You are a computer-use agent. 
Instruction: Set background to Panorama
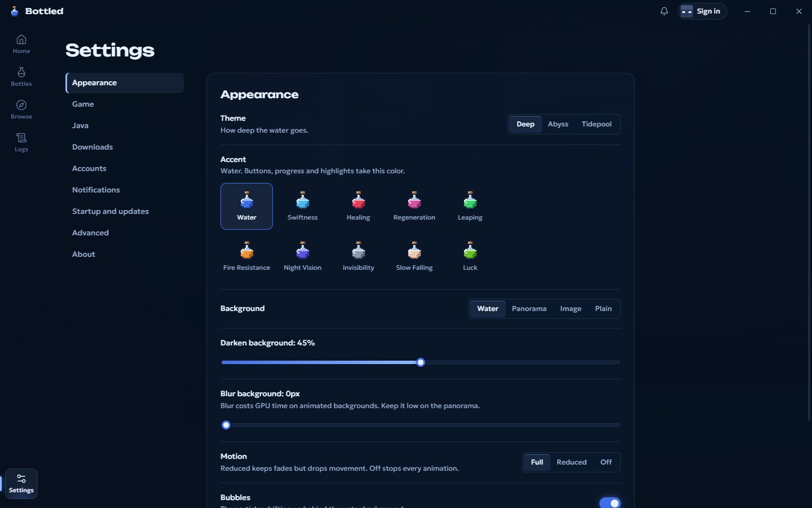click(x=529, y=309)
